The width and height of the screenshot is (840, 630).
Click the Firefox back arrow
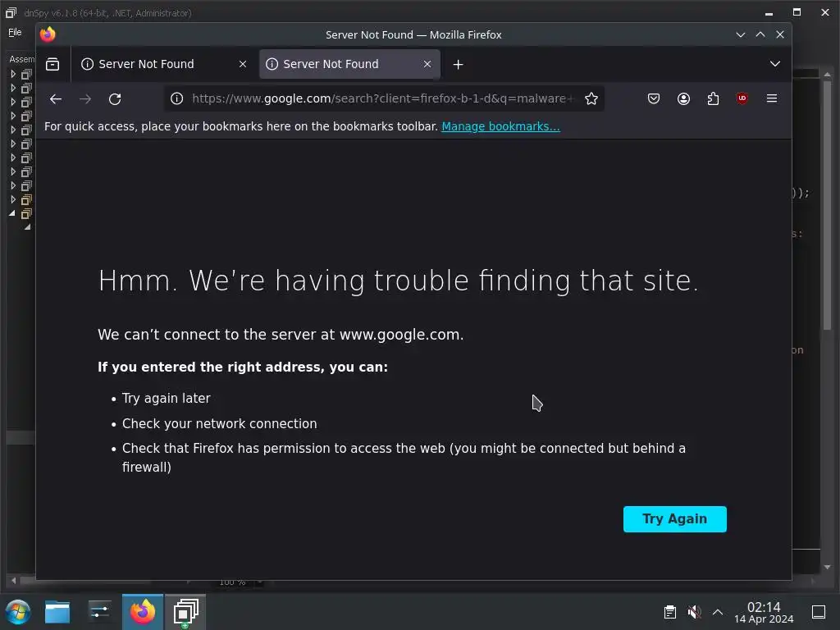click(56, 99)
